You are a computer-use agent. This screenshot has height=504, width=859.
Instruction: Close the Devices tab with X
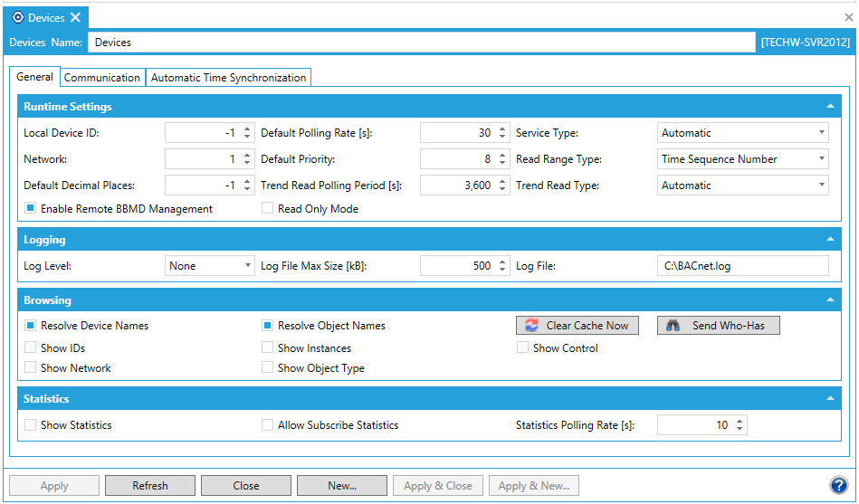click(x=75, y=17)
